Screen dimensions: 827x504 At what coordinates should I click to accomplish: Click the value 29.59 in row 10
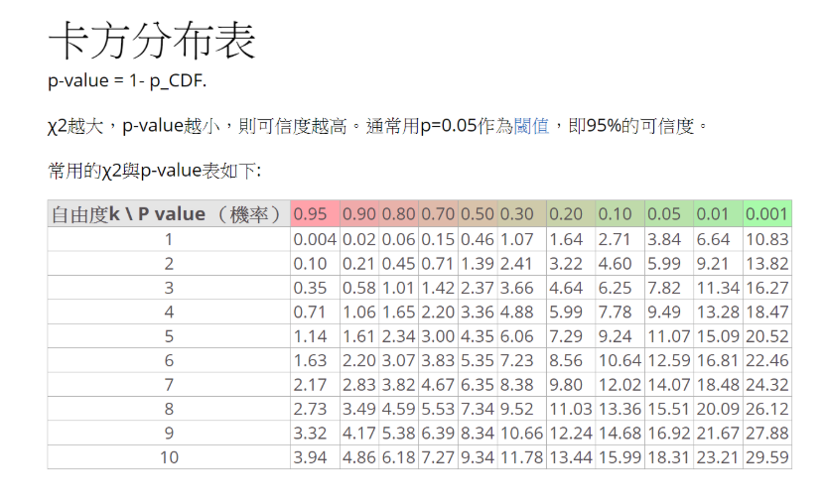tap(766, 457)
